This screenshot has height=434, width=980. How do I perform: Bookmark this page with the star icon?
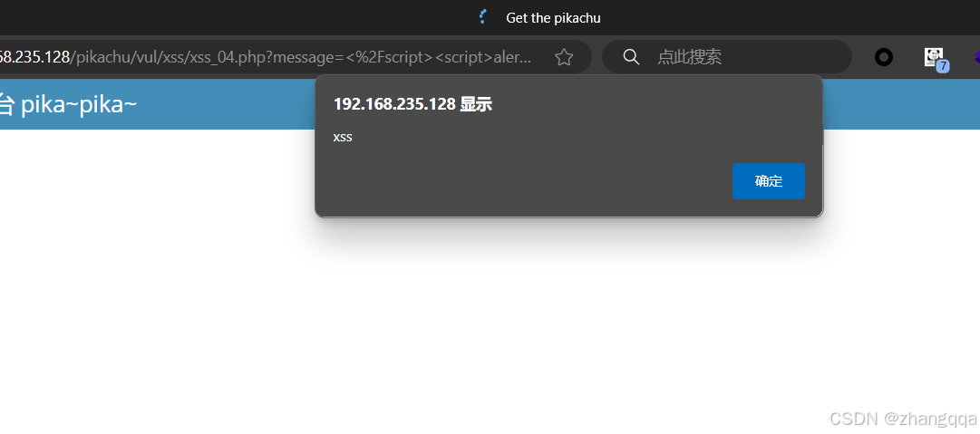point(564,57)
